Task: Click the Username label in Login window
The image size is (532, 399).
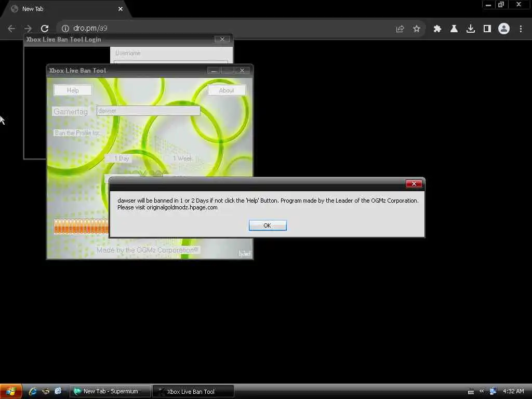Action: coord(128,53)
